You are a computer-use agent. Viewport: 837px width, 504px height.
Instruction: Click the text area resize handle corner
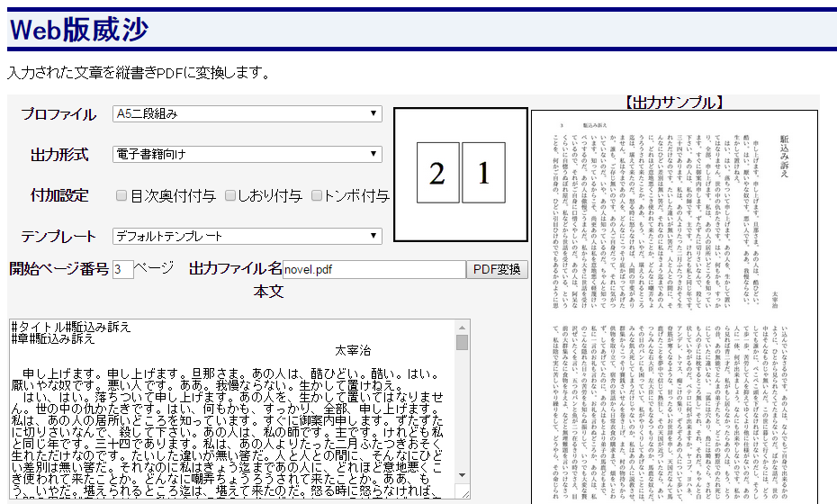pos(464,493)
